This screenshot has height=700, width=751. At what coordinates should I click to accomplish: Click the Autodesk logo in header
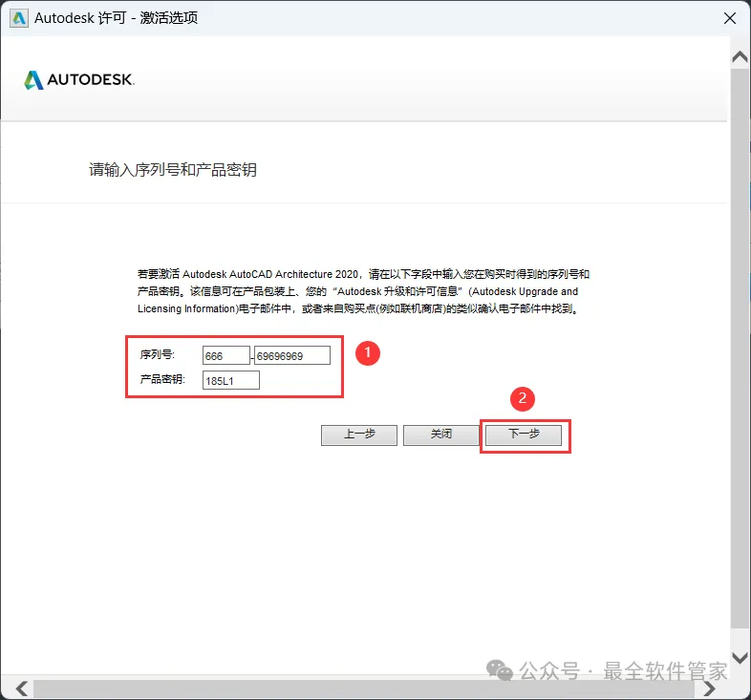coord(79,79)
